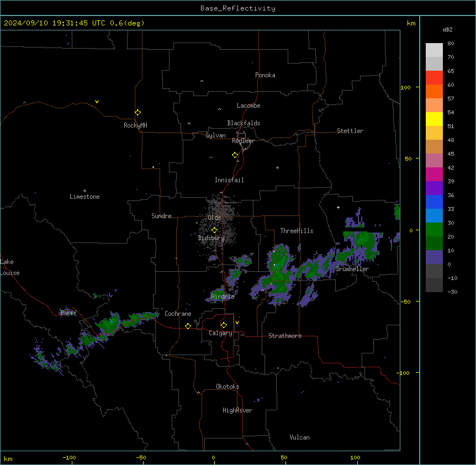The height and width of the screenshot is (465, 476).
Task: Select the RedDeer city label
Action: pyautogui.click(x=243, y=141)
